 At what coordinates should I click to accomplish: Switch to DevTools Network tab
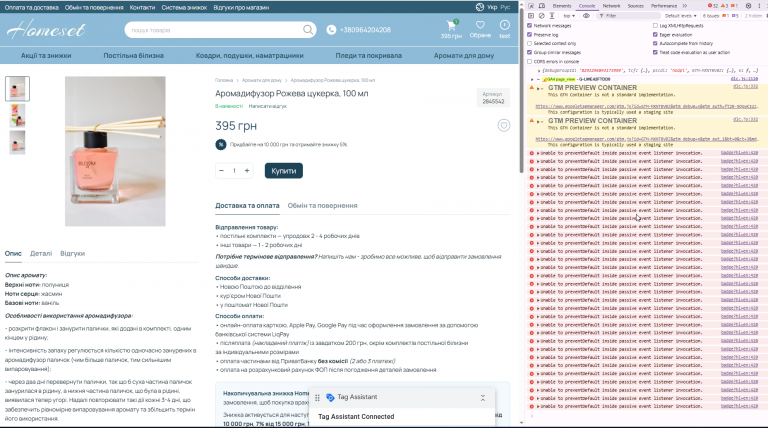pos(611,6)
